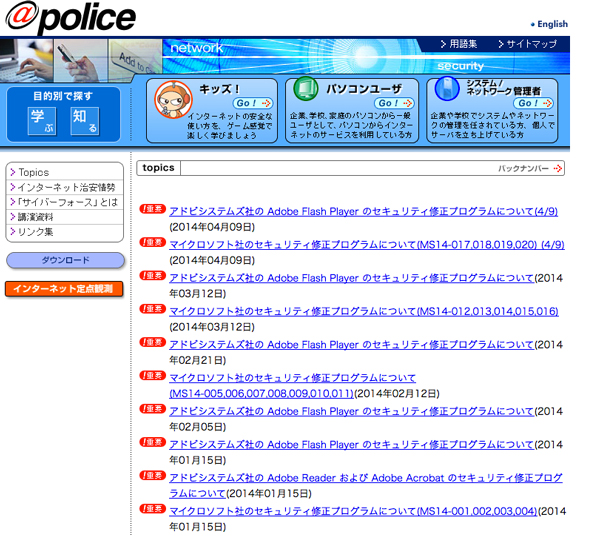Select リンク集 in the sidebar
Screen dimensions: 600x536
click(37, 232)
